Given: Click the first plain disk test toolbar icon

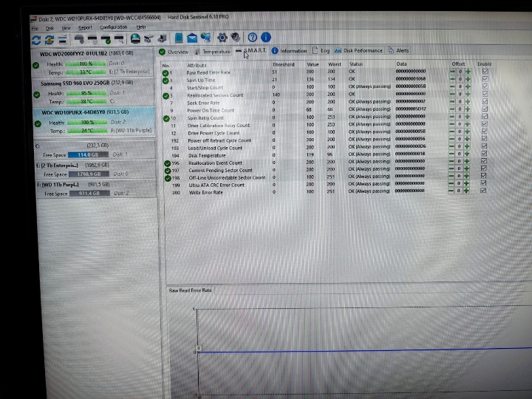Looking at the screenshot, I should pyautogui.click(x=79, y=39).
